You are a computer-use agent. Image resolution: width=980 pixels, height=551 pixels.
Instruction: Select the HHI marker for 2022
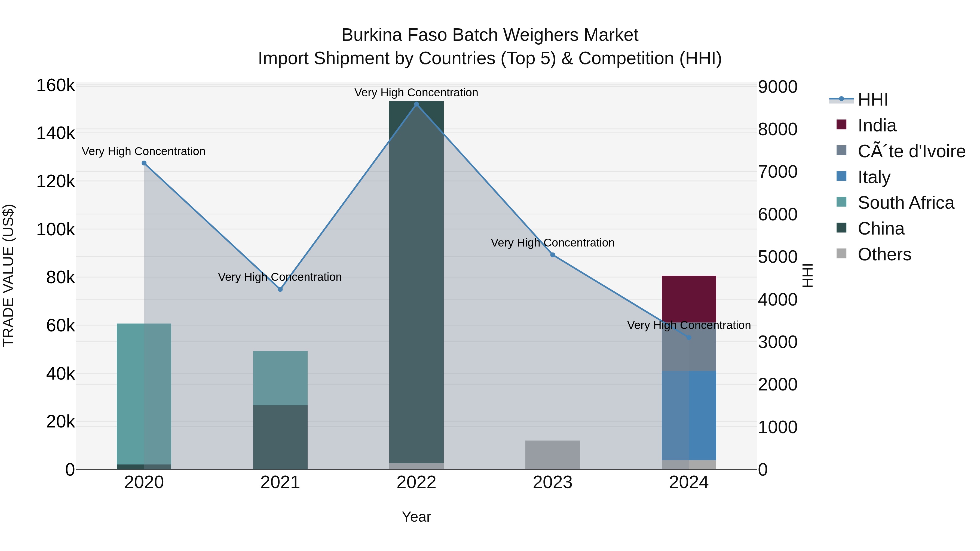416,104
